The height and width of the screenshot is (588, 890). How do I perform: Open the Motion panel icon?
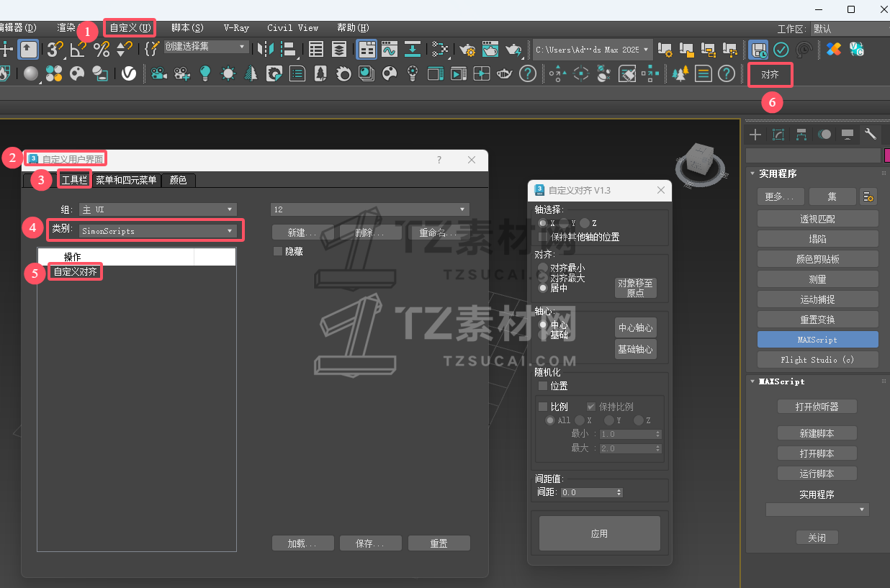824,135
